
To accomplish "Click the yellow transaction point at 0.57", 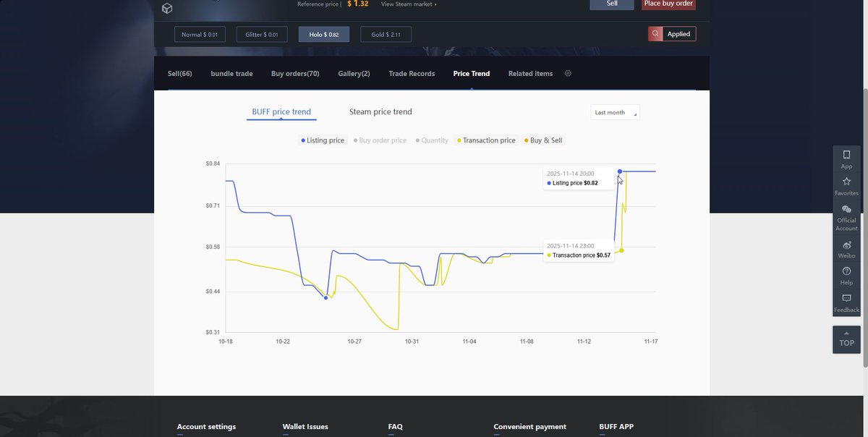I will coord(621,250).
